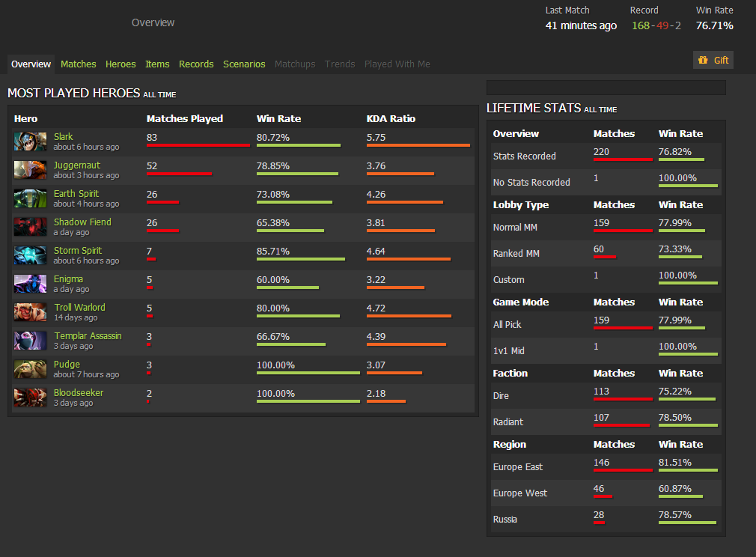The height and width of the screenshot is (557, 756).
Task: Select the Shadow Fiend hero portrait
Action: tap(30, 227)
